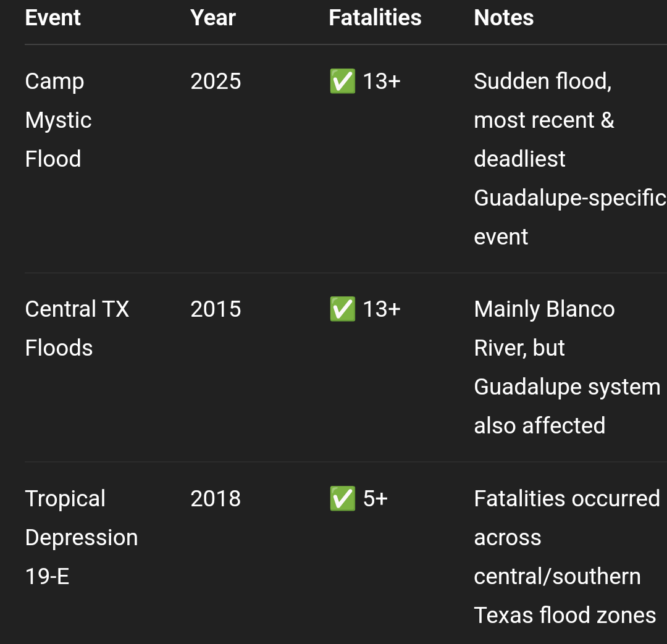Click the 'Mainly Blanco River' note text
667x644 pixels.
pyautogui.click(x=545, y=328)
